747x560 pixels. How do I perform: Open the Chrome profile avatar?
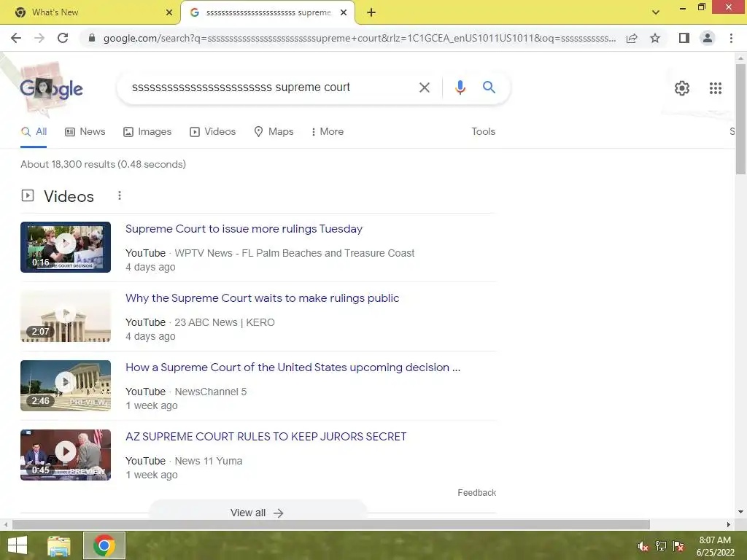708,38
